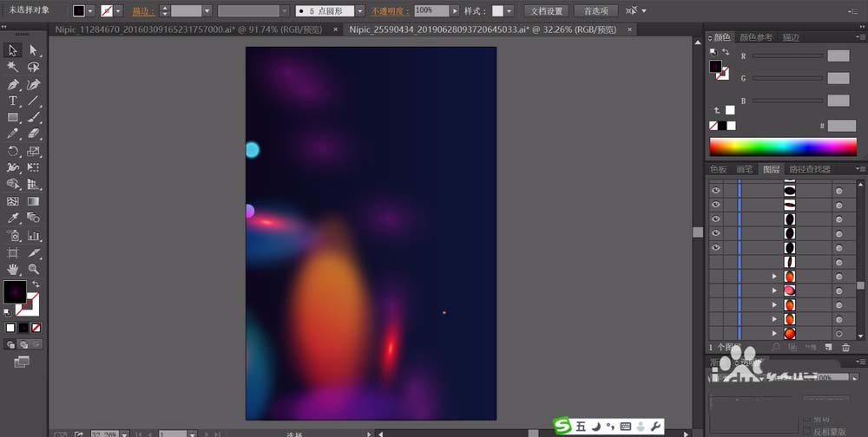
Task: Select the Rectangle tool
Action: (13, 117)
